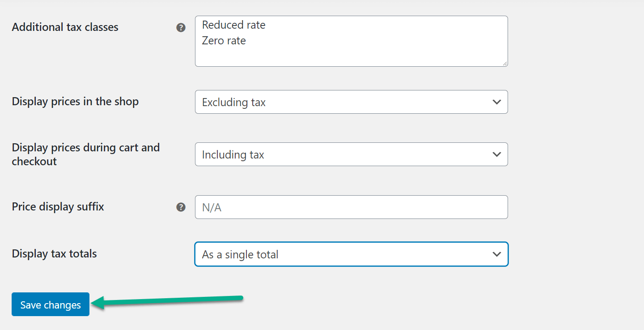Click chevron arrow on Excluding tax dropdown
Screen dimensions: 644x330
tap(496, 102)
